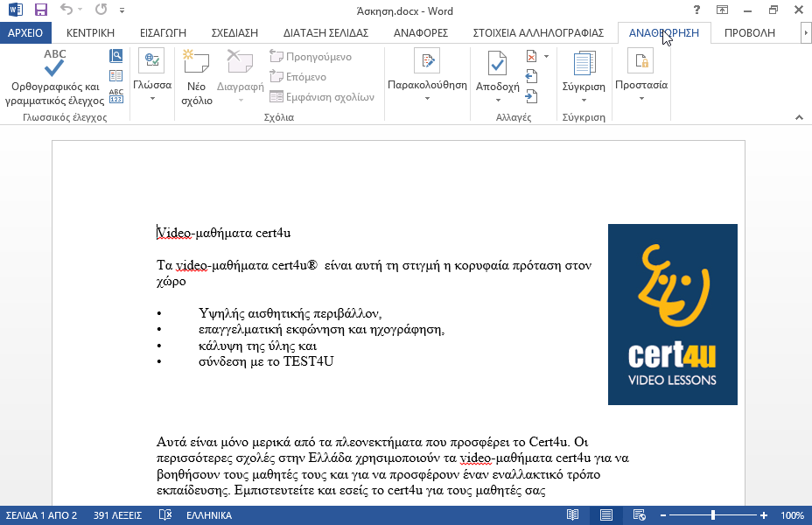Open the Thesaurus icon

pos(116,75)
